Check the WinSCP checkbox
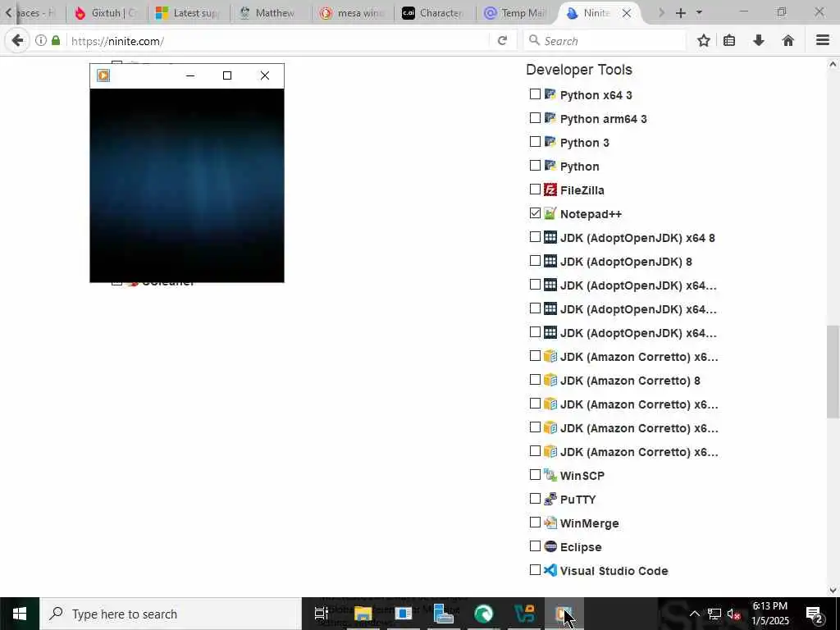The width and height of the screenshot is (840, 630). click(535, 475)
